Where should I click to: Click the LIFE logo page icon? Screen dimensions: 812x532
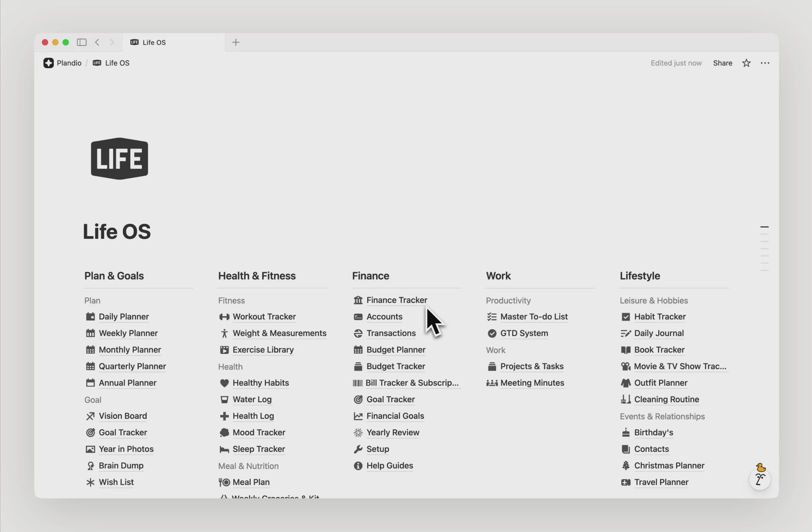[120, 158]
